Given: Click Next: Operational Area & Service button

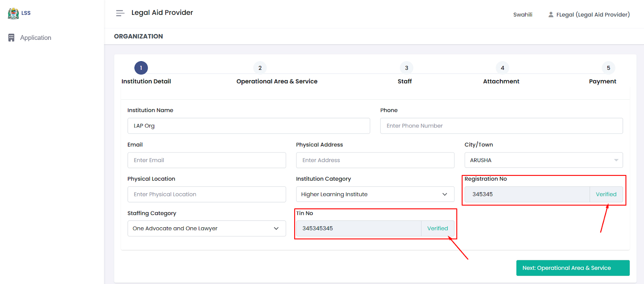Looking at the screenshot, I should click(x=572, y=268).
